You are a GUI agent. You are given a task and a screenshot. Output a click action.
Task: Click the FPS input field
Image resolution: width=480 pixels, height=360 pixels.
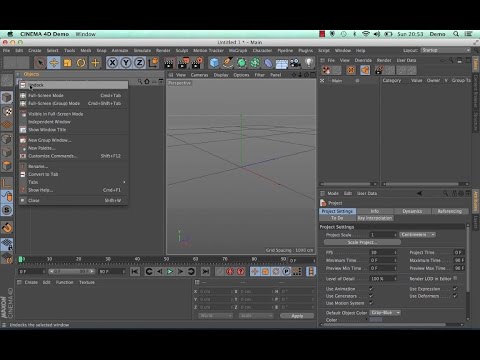pyautogui.click(x=383, y=252)
